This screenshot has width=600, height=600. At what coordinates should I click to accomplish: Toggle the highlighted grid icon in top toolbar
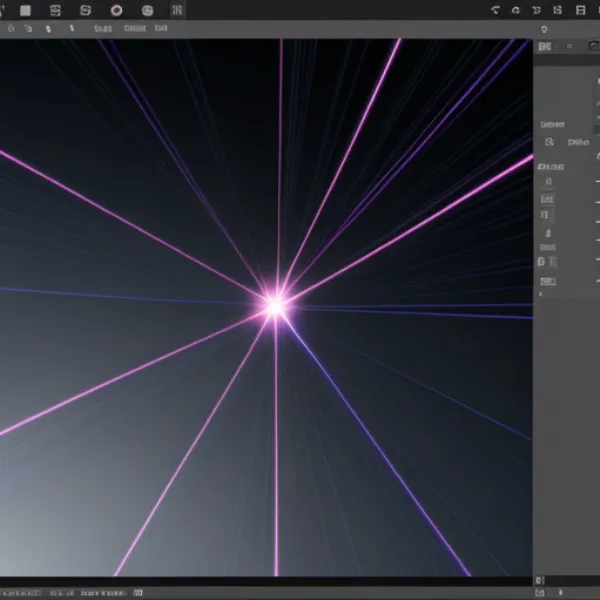pos(177,10)
